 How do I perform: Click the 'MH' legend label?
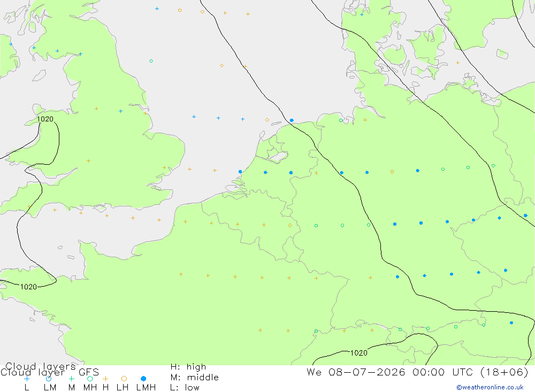(x=90, y=388)
